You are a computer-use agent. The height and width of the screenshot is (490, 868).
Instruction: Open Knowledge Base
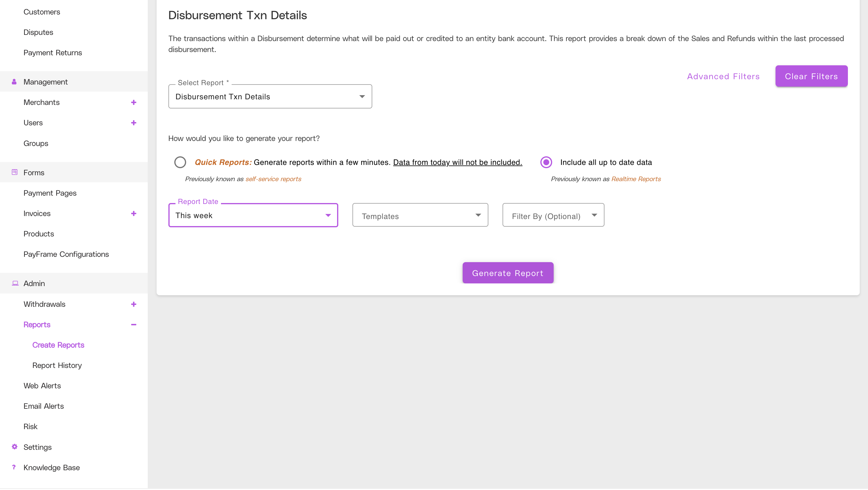coord(52,468)
